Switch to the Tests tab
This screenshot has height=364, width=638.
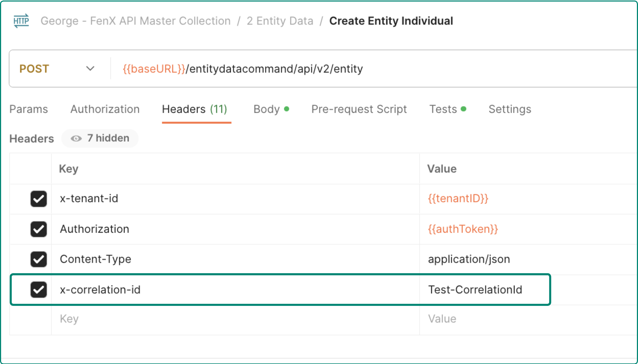pos(443,109)
